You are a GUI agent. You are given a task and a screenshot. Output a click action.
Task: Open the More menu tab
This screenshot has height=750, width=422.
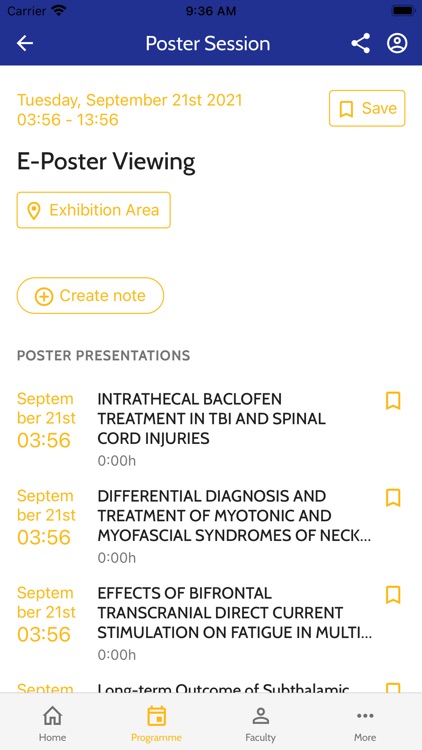(365, 723)
